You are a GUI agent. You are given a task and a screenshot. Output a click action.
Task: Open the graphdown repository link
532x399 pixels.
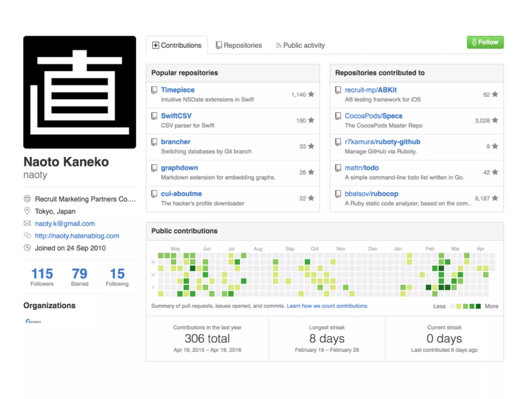pos(179,168)
